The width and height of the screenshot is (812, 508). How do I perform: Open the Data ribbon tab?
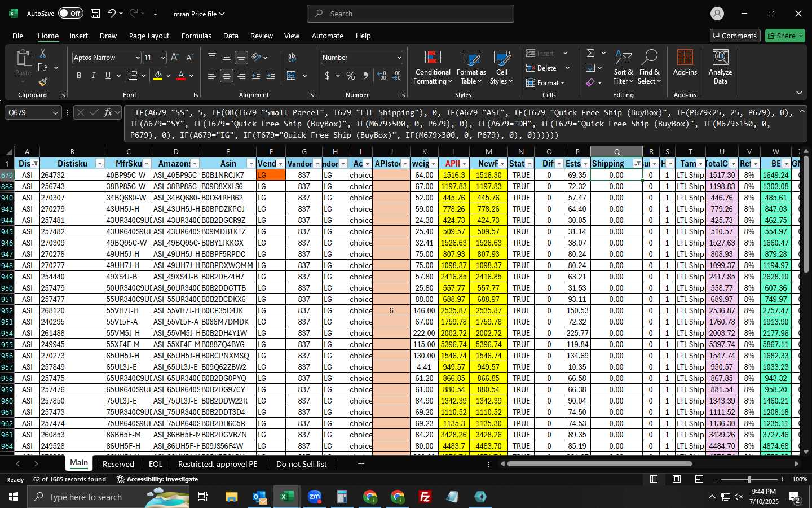tap(231, 36)
